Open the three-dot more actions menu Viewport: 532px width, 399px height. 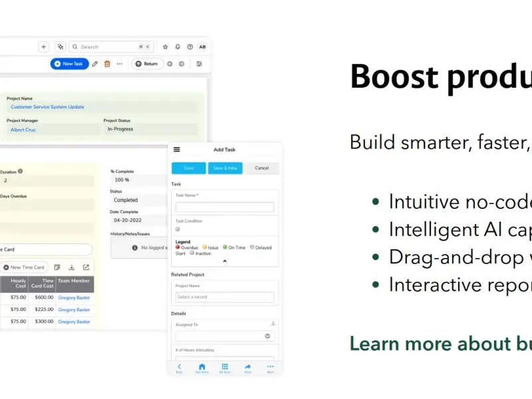click(120, 64)
